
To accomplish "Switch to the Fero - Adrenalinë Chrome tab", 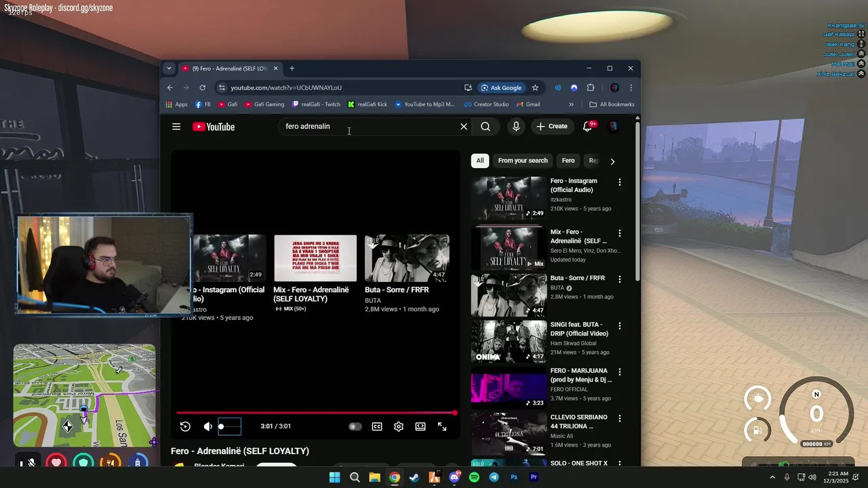I will pyautogui.click(x=231, y=68).
